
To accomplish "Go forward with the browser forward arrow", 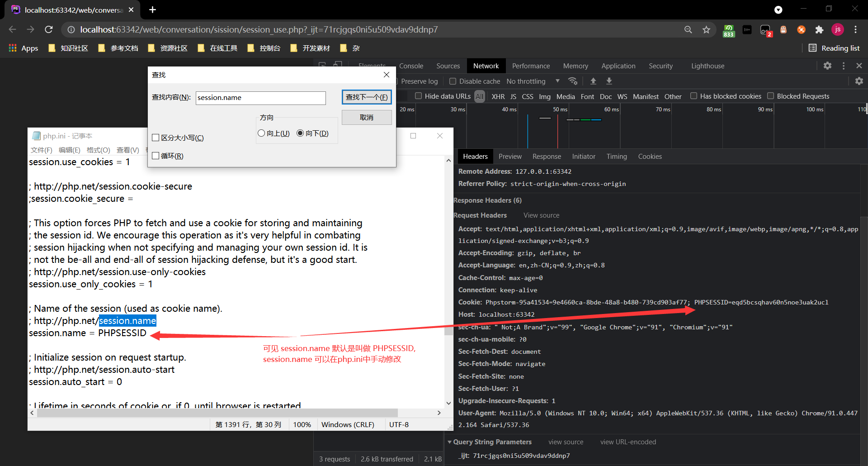I will (30, 29).
